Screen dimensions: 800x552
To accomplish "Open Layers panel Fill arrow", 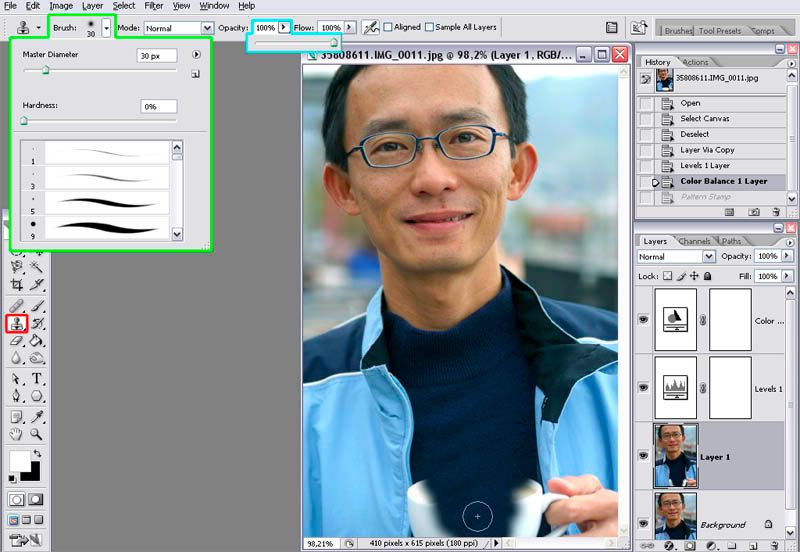I will point(786,276).
